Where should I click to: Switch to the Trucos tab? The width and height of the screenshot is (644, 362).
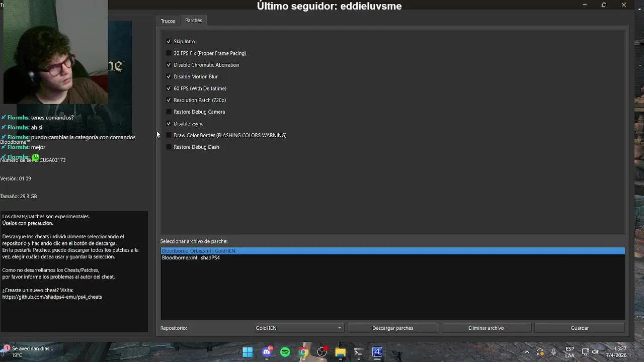168,21
